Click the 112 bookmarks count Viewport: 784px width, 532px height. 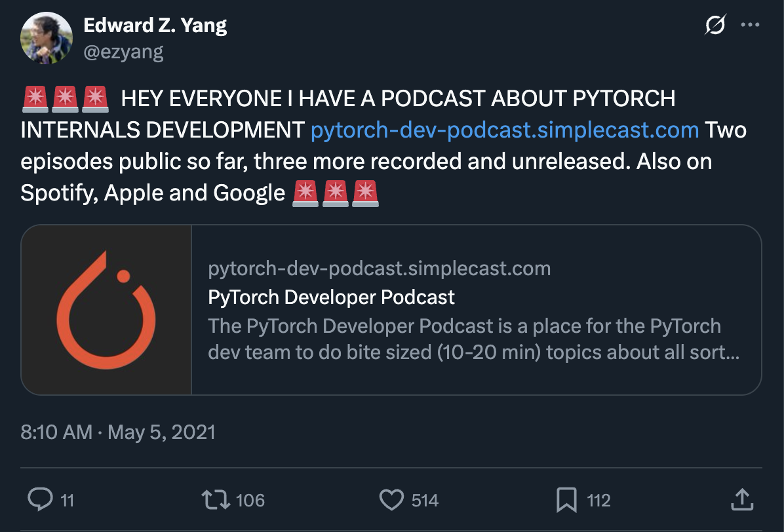pos(598,501)
